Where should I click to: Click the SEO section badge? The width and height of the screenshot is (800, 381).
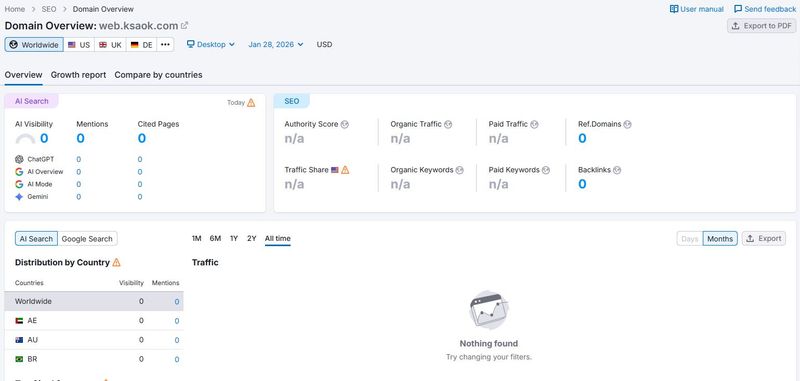pyautogui.click(x=292, y=101)
